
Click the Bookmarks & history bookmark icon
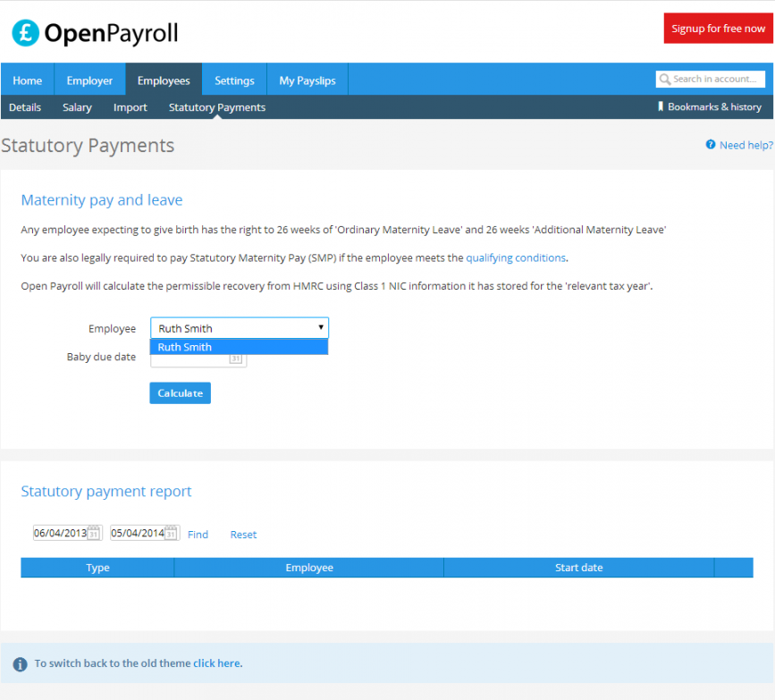661,106
